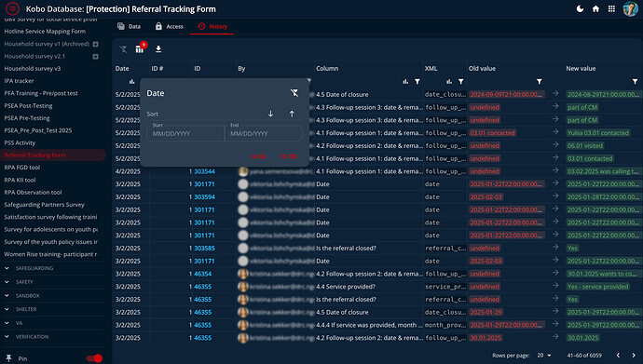This screenshot has height=364, width=643.
Task: Open PFA Training - Pre/post test
Action: coord(41,93)
